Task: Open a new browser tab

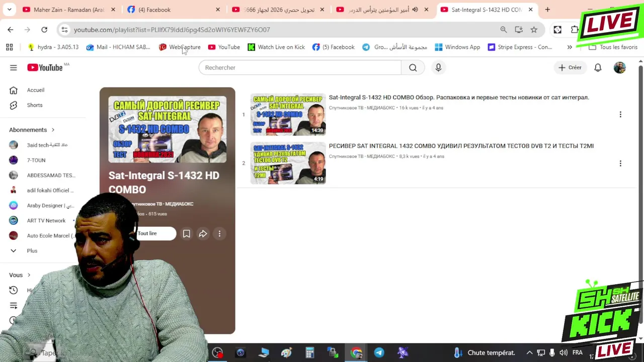Action: (547, 10)
